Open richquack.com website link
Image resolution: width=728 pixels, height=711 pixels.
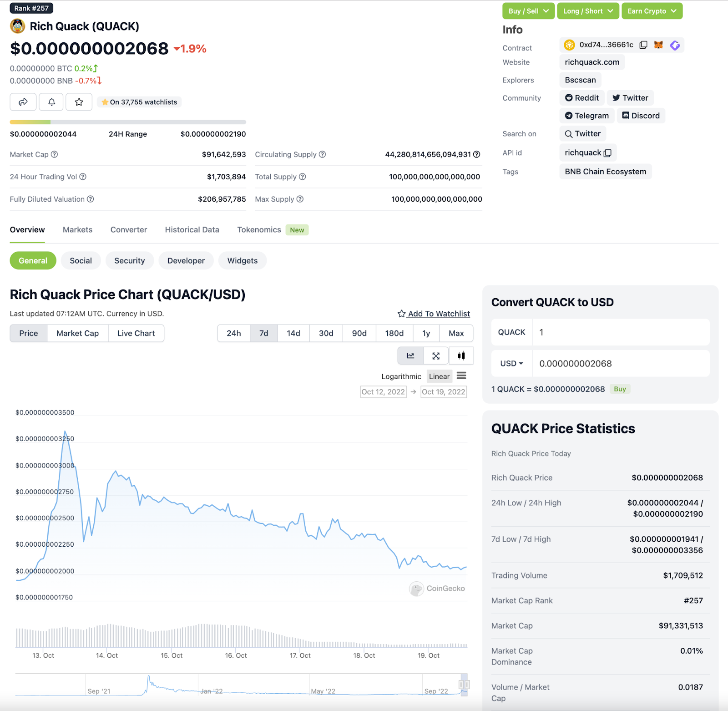(592, 62)
